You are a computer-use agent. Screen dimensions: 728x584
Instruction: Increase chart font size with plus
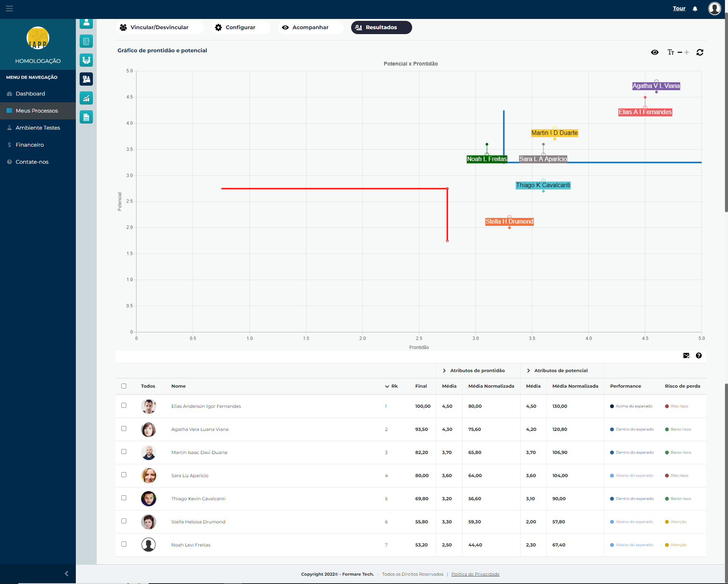[x=687, y=52]
